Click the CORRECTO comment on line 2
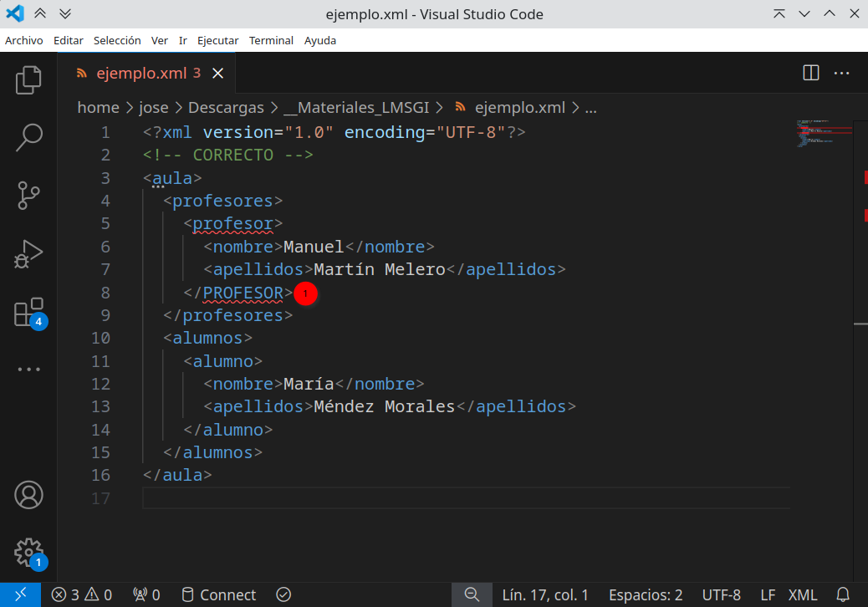This screenshot has height=607, width=868. pyautogui.click(x=227, y=155)
